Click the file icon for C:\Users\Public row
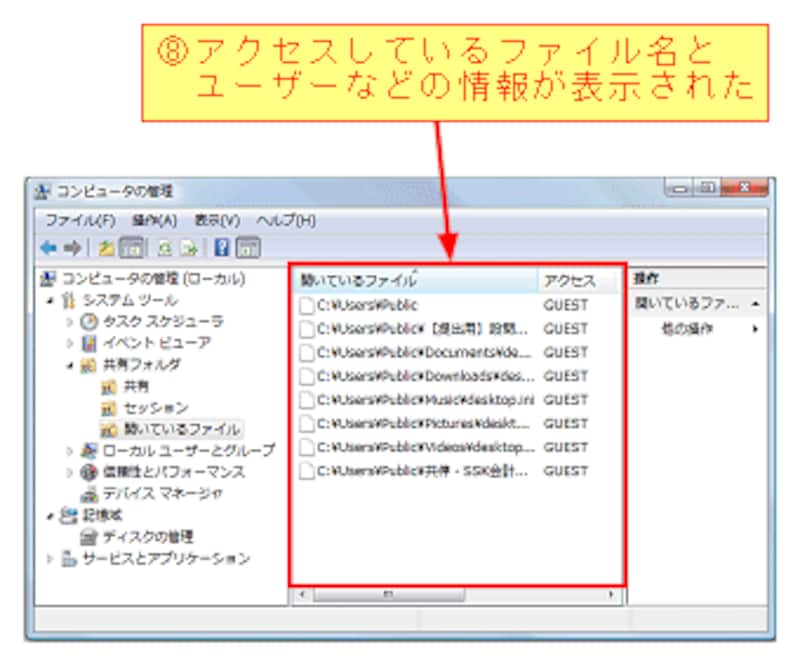Viewport: 800px width, 666px height. [307, 305]
